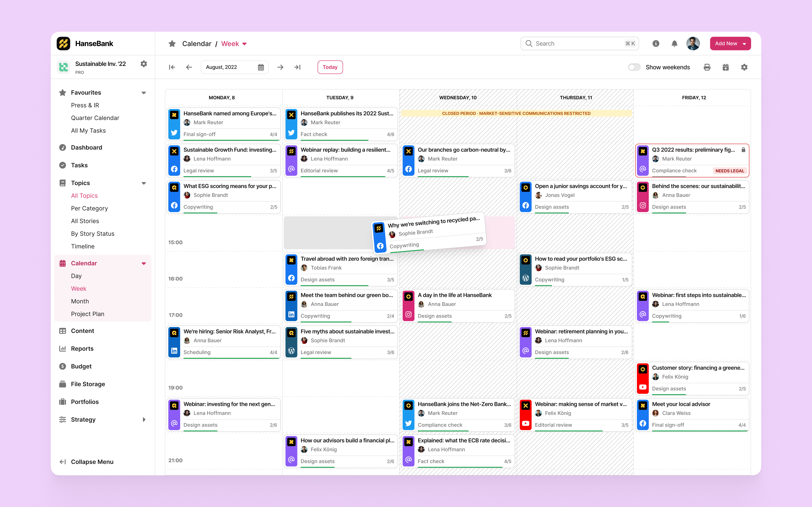This screenshot has width=812, height=507.
Task: Click the Today button
Action: coord(330,67)
